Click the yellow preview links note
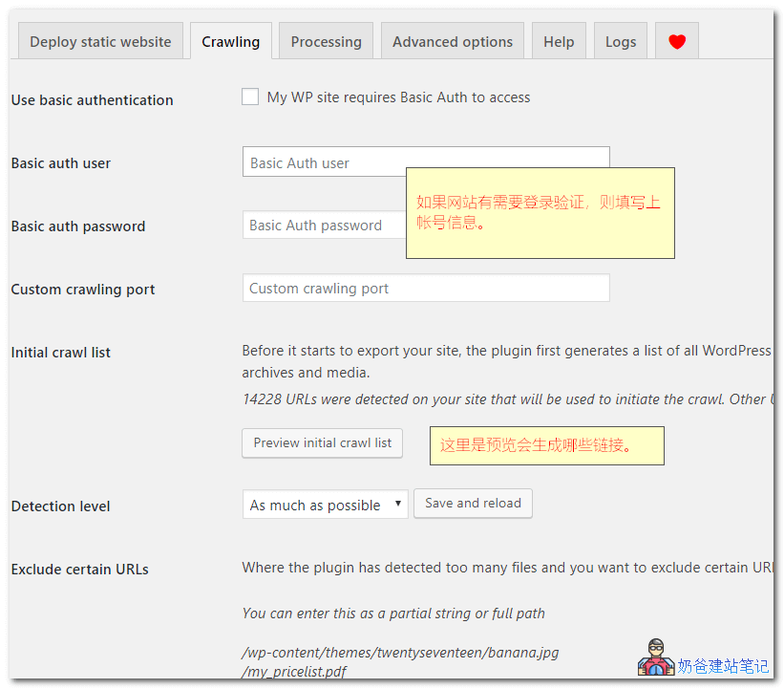 [546, 445]
